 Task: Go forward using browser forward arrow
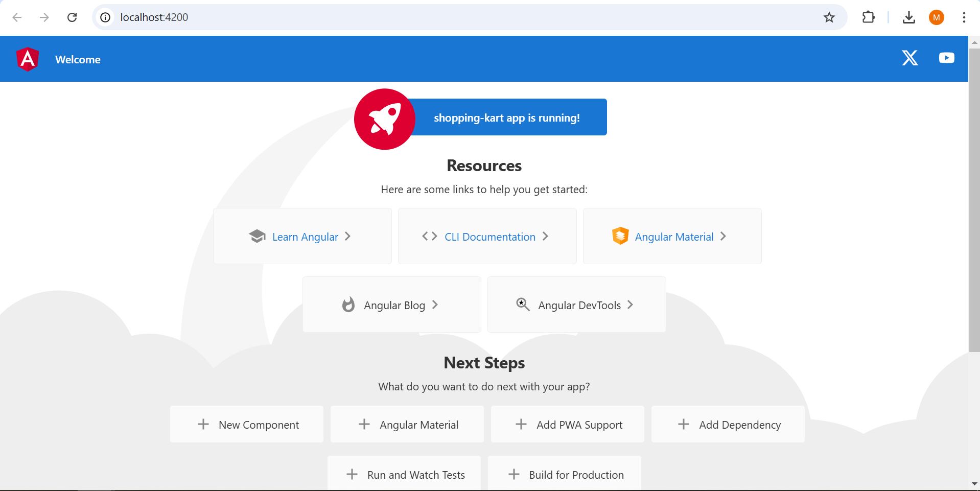coord(44,17)
